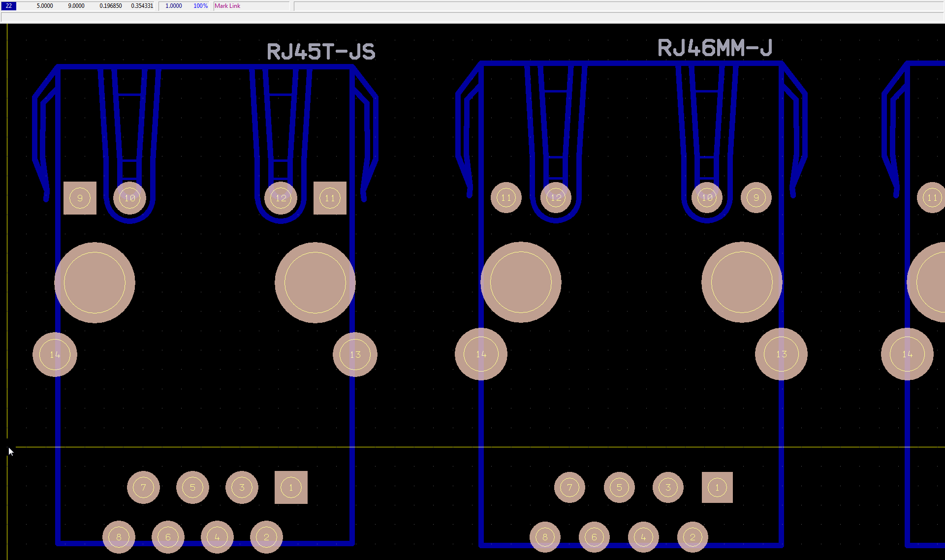The width and height of the screenshot is (945, 560).
Task: Select pad 13 on RJ45T-JS
Action: pos(355,355)
